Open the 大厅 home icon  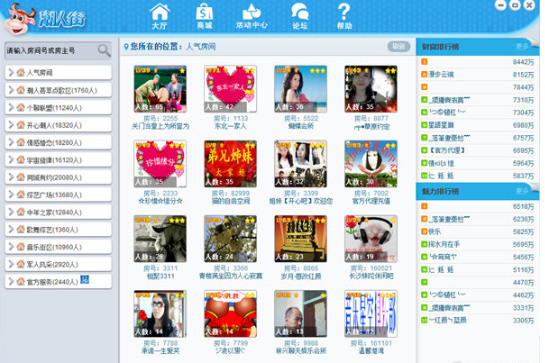[160, 13]
